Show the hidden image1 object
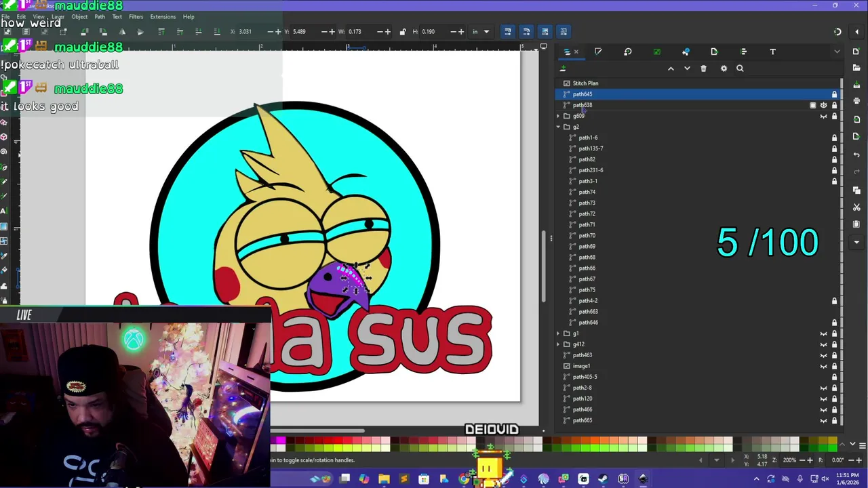This screenshot has width=868, height=488. coord(823,366)
